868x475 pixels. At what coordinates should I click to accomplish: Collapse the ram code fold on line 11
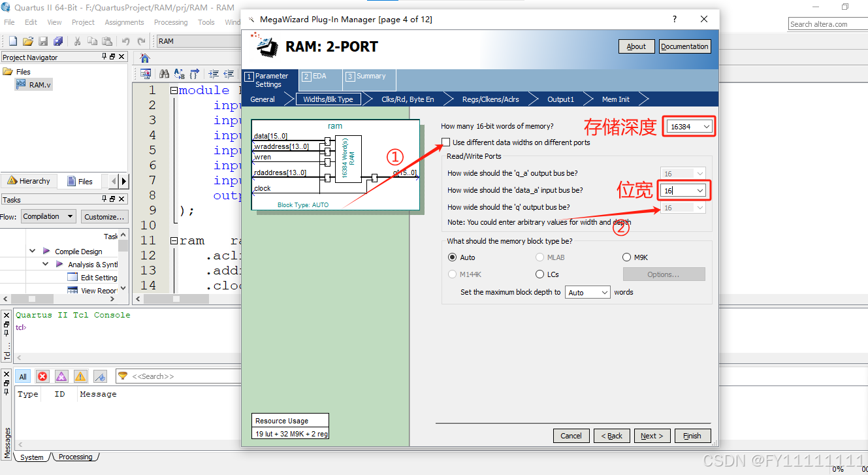tap(174, 241)
